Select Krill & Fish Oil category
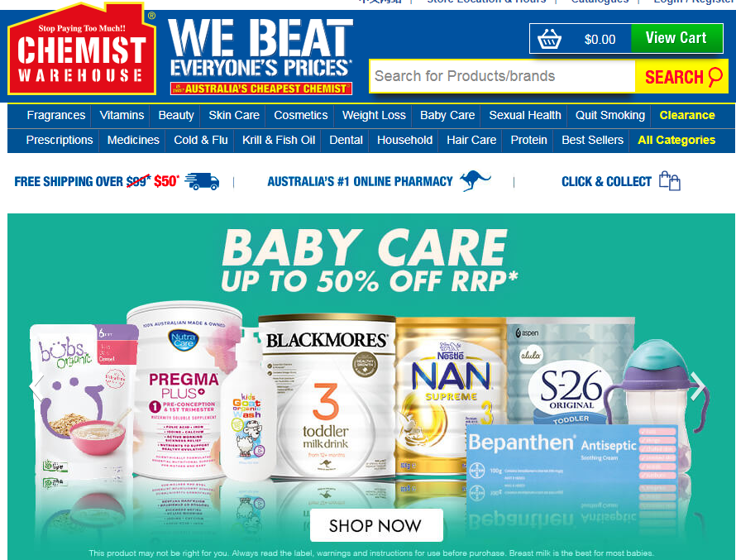Viewport: 736px width, 560px height. click(279, 140)
